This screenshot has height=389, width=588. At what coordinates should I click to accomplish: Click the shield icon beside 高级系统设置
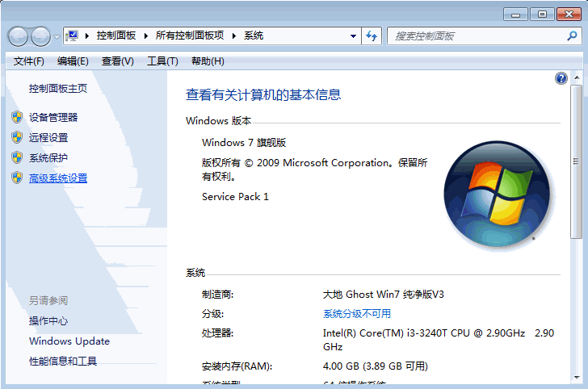click(x=17, y=178)
